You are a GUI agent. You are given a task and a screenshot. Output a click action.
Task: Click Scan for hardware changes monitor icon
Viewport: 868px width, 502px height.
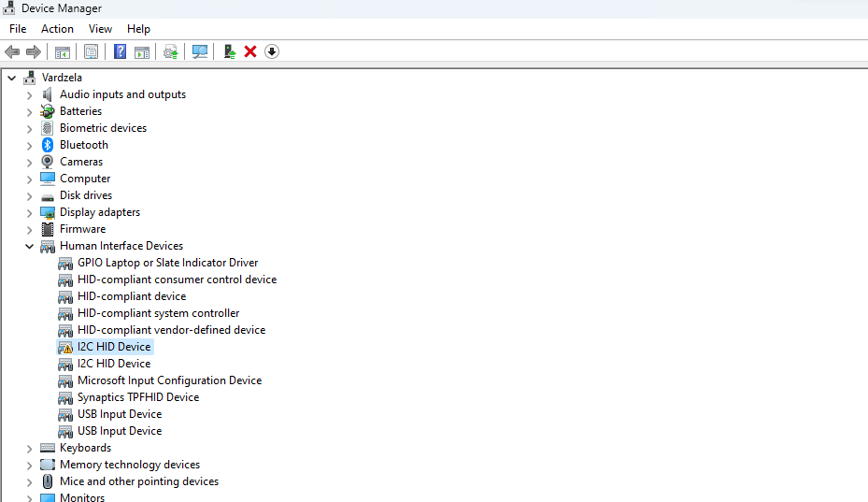tap(199, 52)
